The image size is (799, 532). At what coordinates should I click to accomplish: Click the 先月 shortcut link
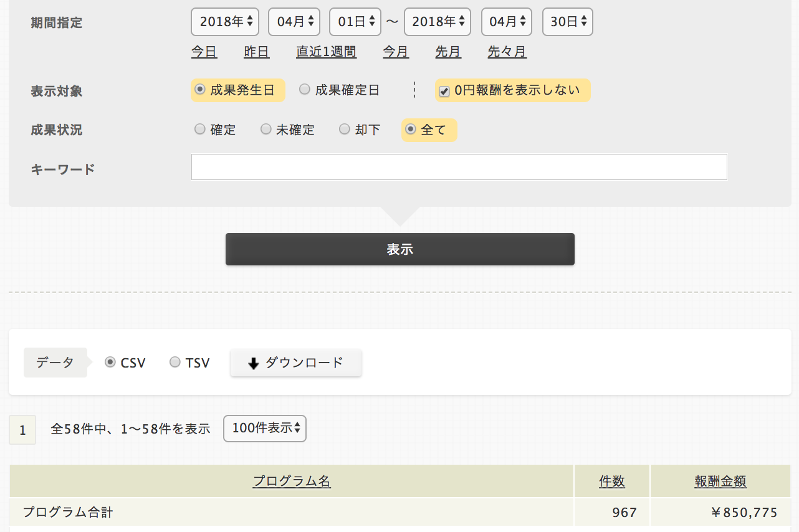point(448,52)
